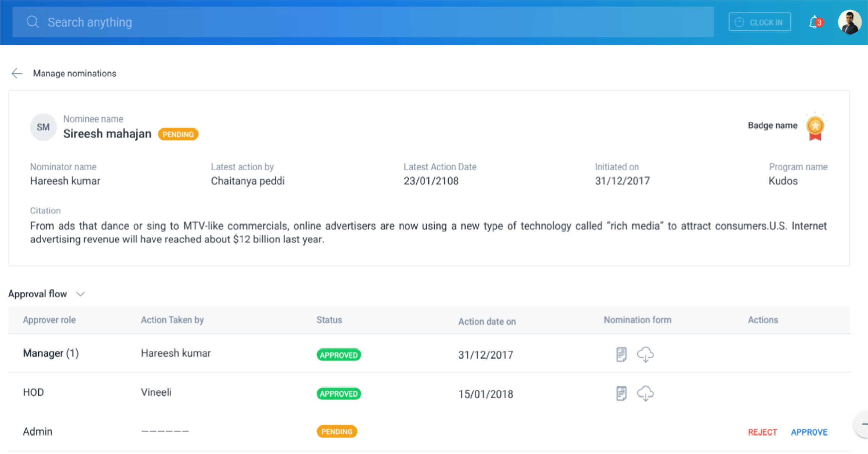Expand the Actions column header
Image resolution: width=868 pixels, height=454 pixels.
[763, 320]
